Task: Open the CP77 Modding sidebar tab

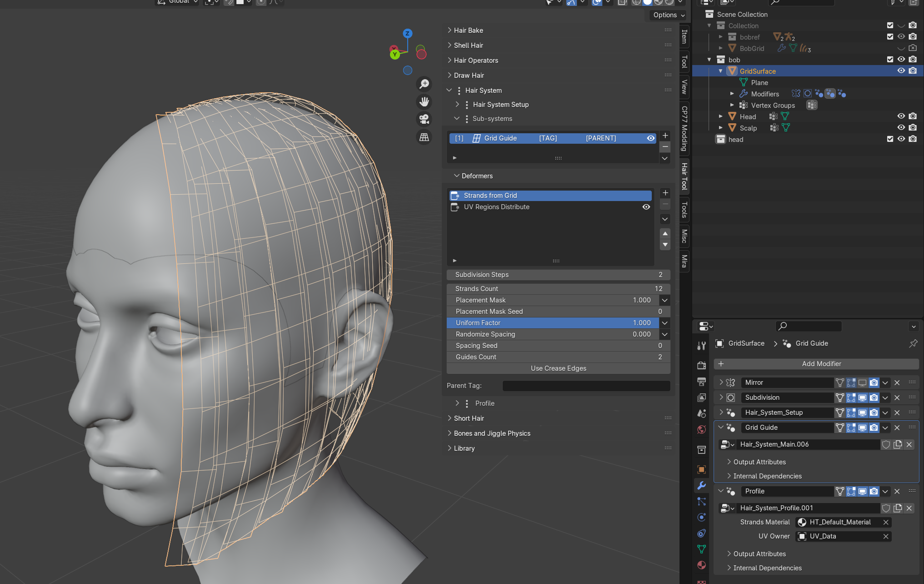Action: tap(684, 129)
